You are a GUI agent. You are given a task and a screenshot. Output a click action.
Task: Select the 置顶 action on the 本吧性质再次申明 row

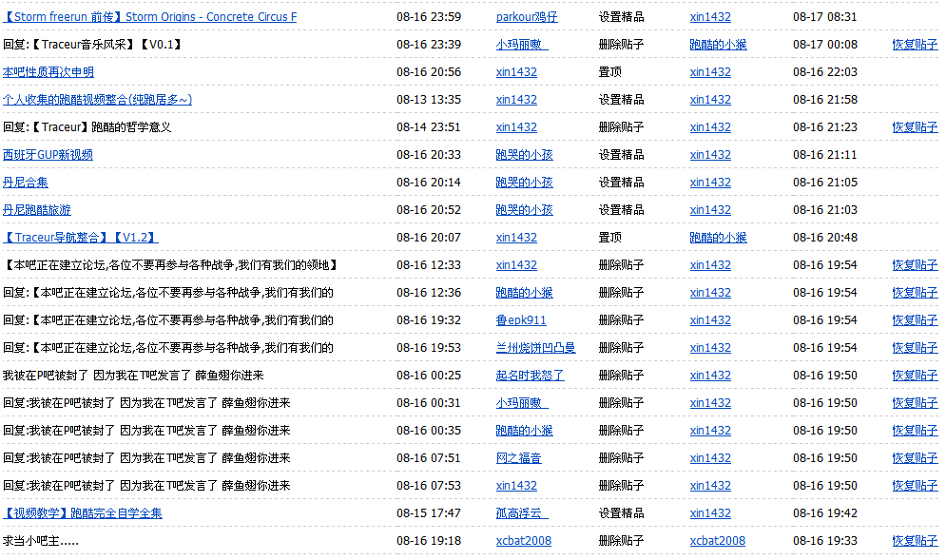click(x=609, y=72)
